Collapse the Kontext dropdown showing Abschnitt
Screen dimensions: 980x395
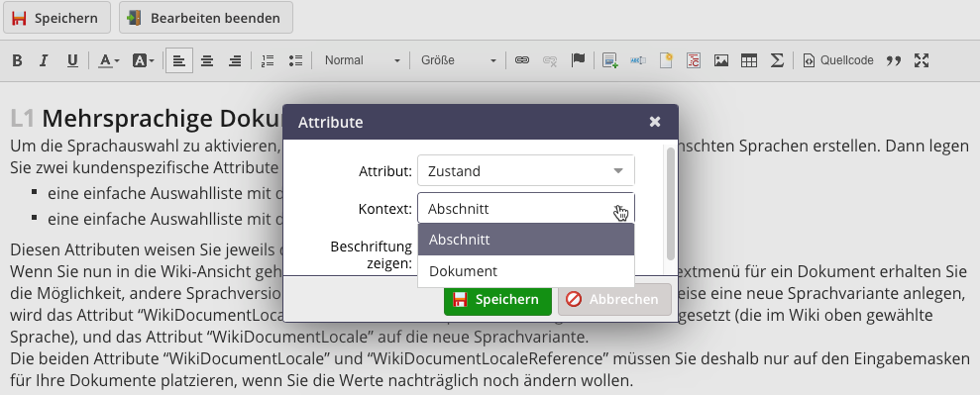[x=526, y=209]
